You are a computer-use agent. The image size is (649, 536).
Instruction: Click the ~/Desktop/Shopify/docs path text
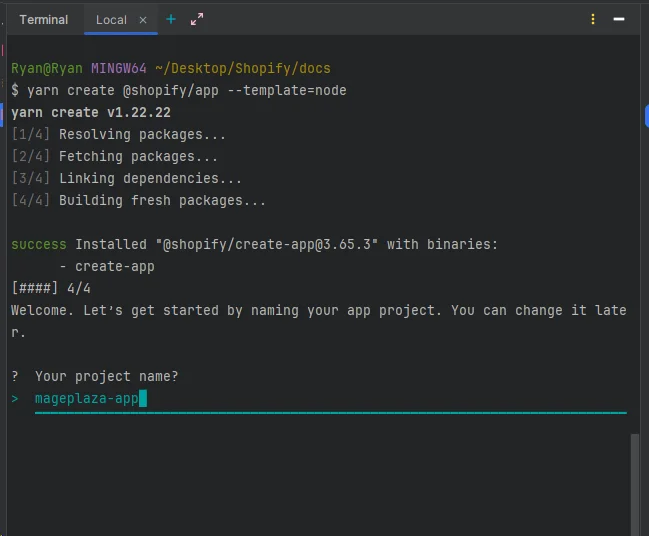(243, 68)
